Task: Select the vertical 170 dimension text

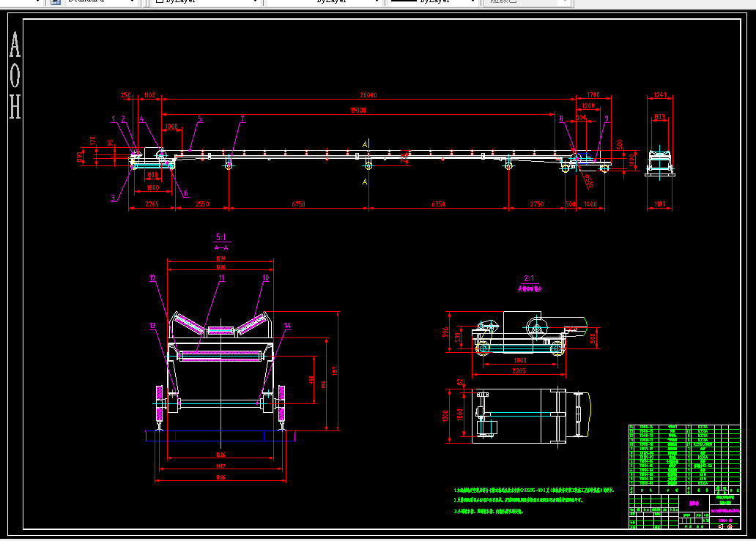Action: click(92, 141)
